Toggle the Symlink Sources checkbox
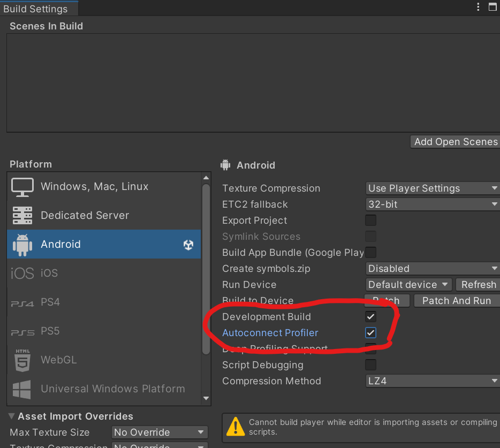 click(x=370, y=236)
